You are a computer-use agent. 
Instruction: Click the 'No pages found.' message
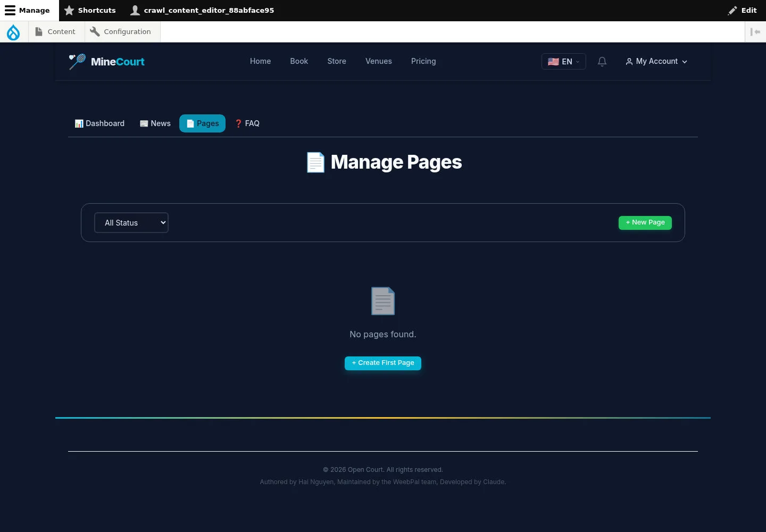pos(383,335)
